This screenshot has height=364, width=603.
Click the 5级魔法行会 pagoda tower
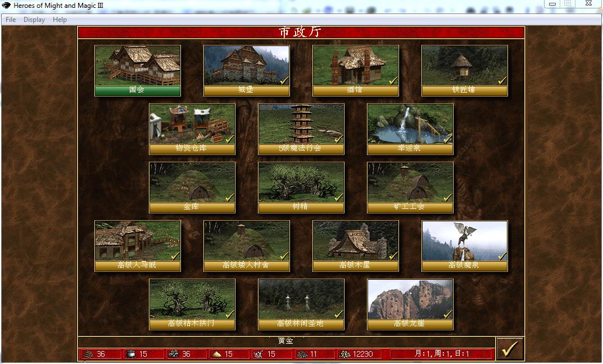coord(301,124)
